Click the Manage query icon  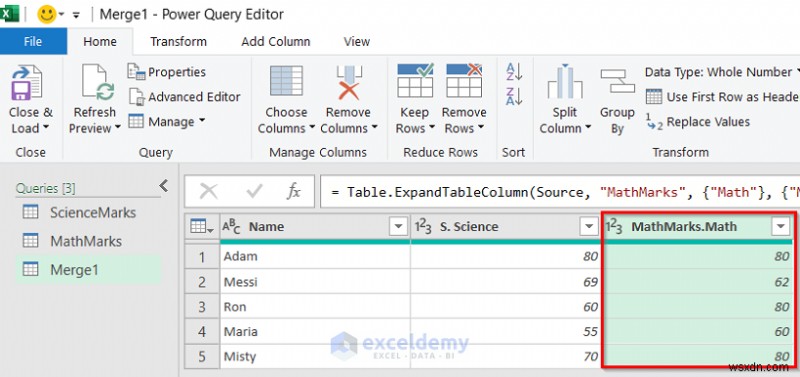pos(136,121)
